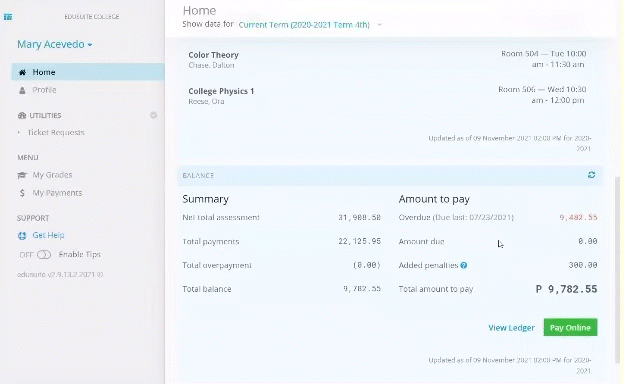Click the Total balance label
624x384 pixels.
tap(207, 289)
